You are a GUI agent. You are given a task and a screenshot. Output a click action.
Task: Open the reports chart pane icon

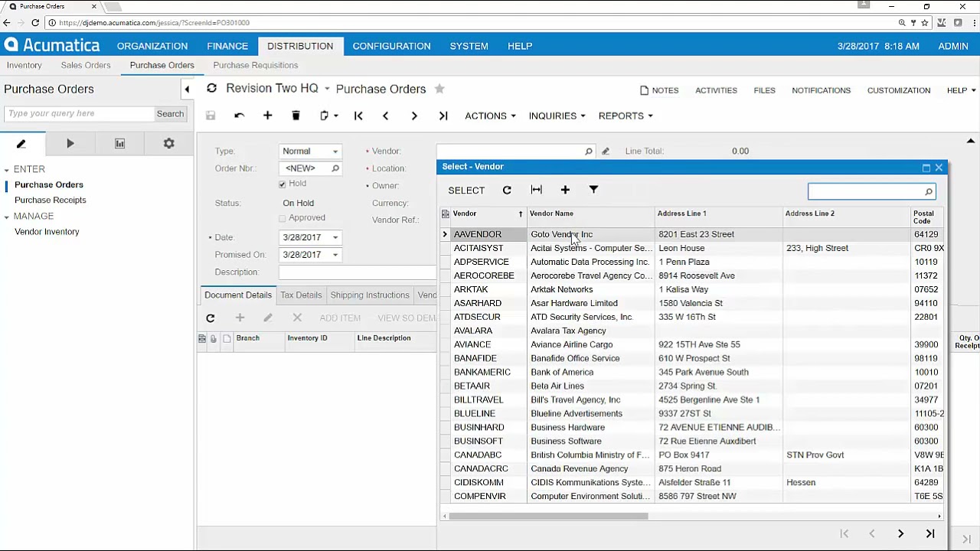[x=119, y=143]
